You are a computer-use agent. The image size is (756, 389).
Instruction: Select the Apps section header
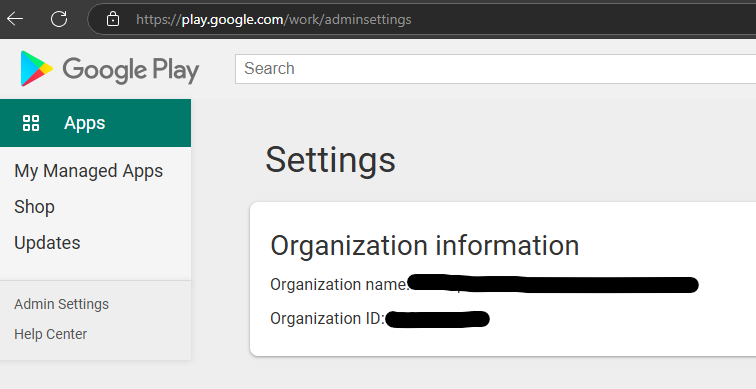pos(95,123)
